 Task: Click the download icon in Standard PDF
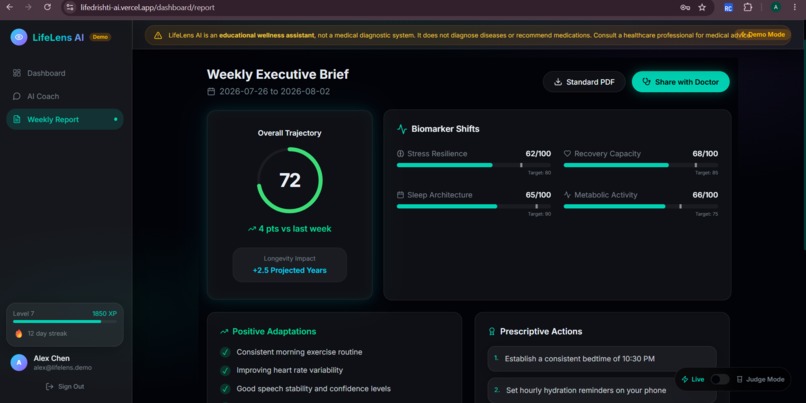coord(558,82)
